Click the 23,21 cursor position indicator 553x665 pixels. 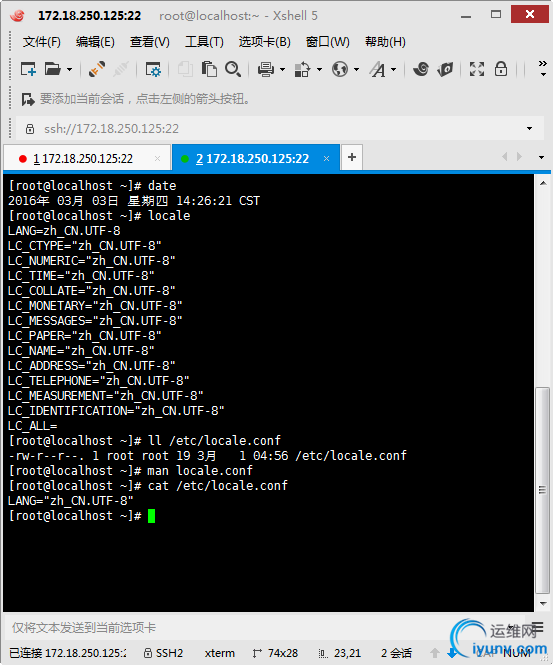point(341,653)
